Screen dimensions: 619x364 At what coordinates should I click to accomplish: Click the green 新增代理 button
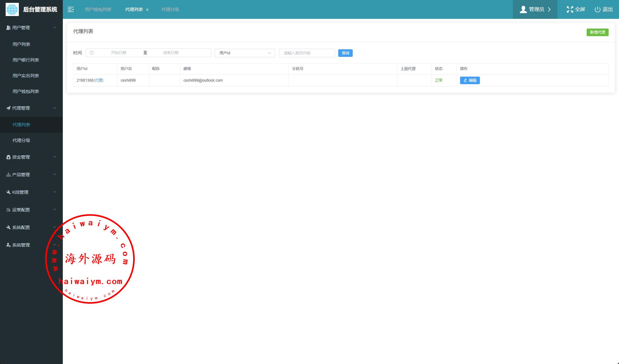597,32
